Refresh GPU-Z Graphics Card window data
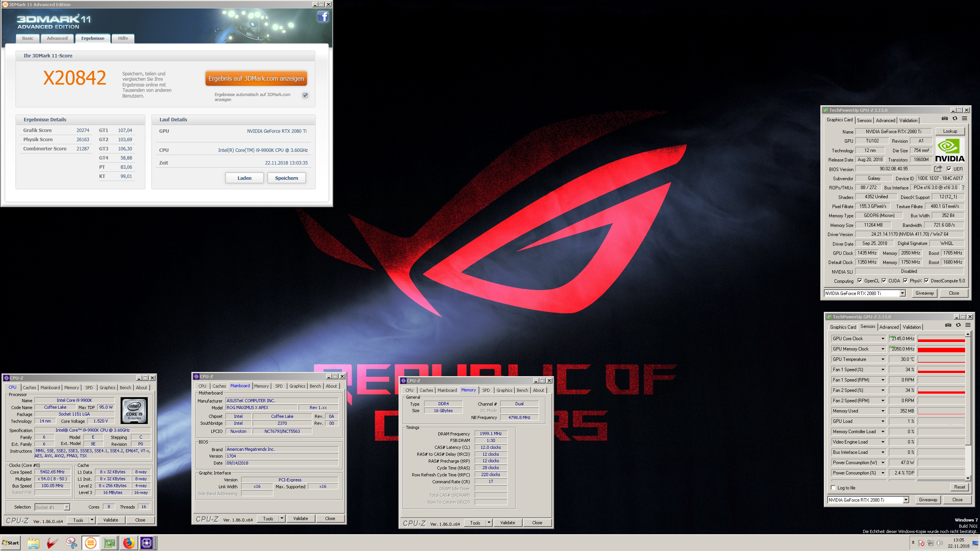 tap(955, 119)
